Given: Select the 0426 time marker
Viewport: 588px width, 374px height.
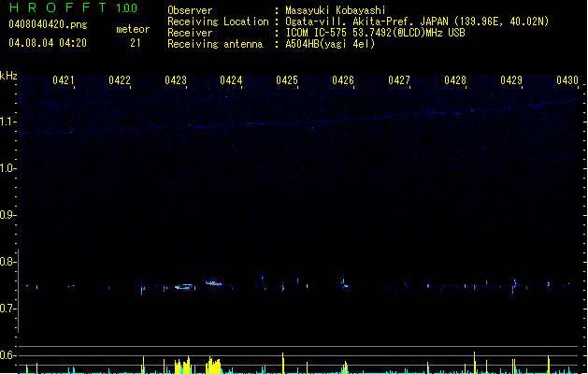Looking at the screenshot, I should [x=343, y=80].
